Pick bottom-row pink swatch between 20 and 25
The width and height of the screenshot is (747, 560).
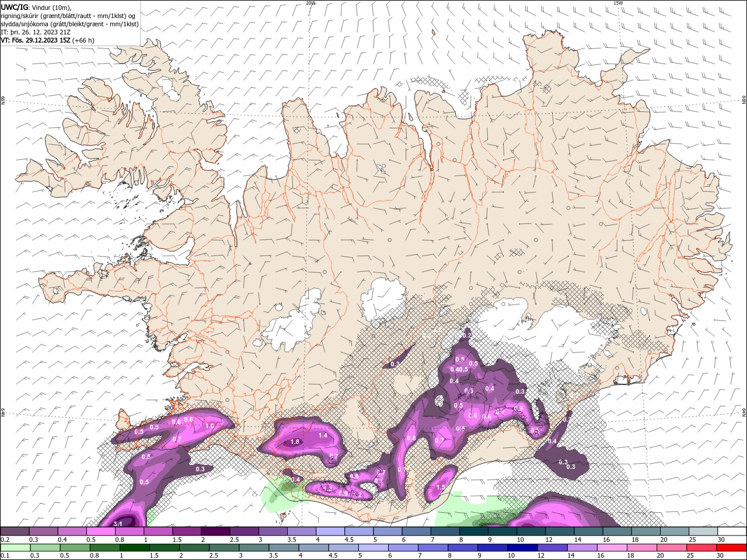point(671,548)
